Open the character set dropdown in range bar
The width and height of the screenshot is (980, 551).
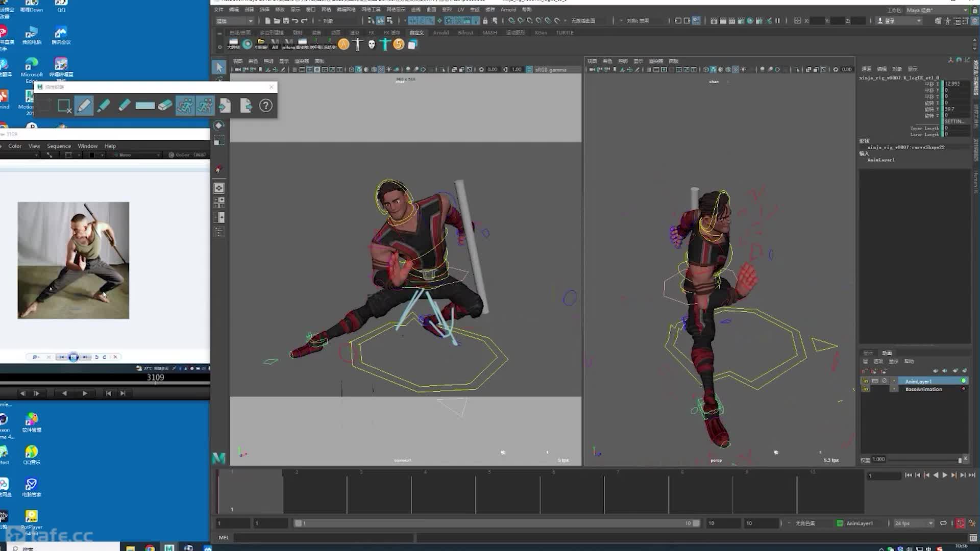805,523
